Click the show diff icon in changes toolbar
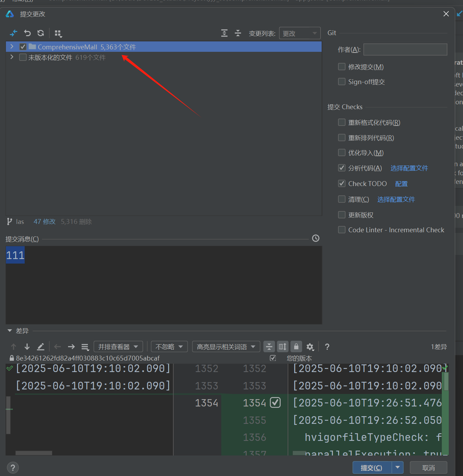Screen dimensions: 463x476 point(14,33)
